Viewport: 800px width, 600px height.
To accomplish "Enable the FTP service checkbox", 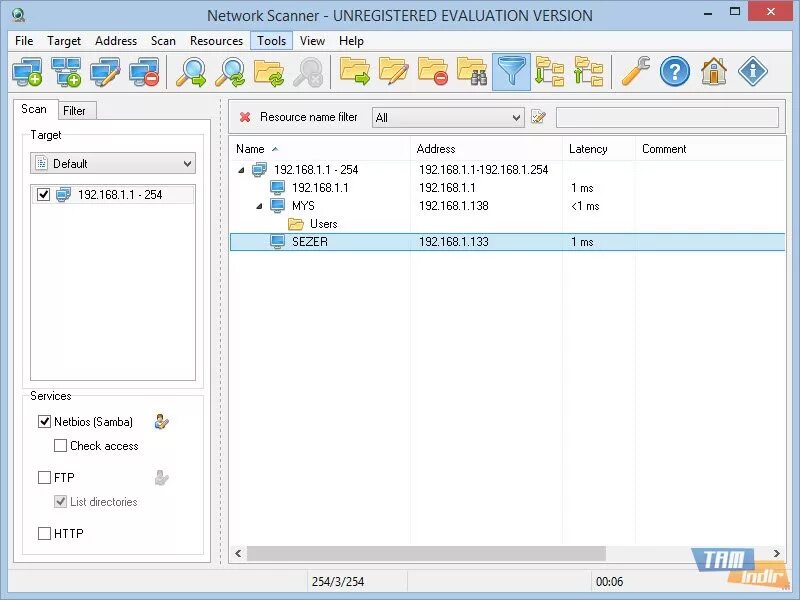I will [44, 478].
